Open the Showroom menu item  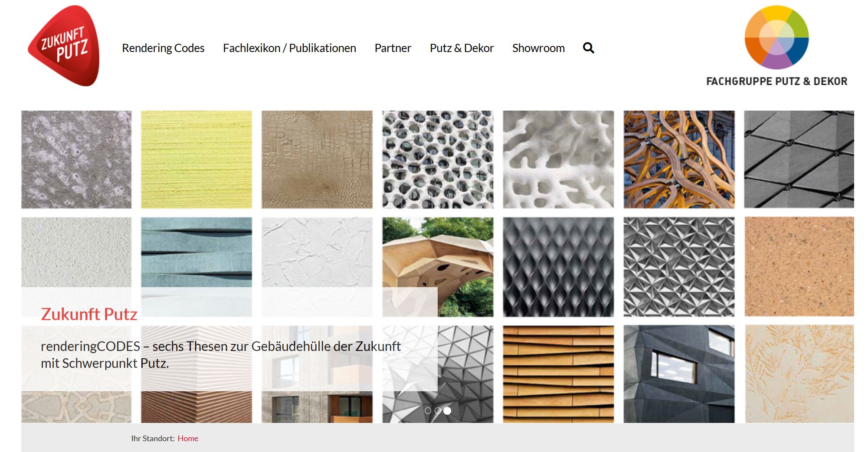point(538,48)
